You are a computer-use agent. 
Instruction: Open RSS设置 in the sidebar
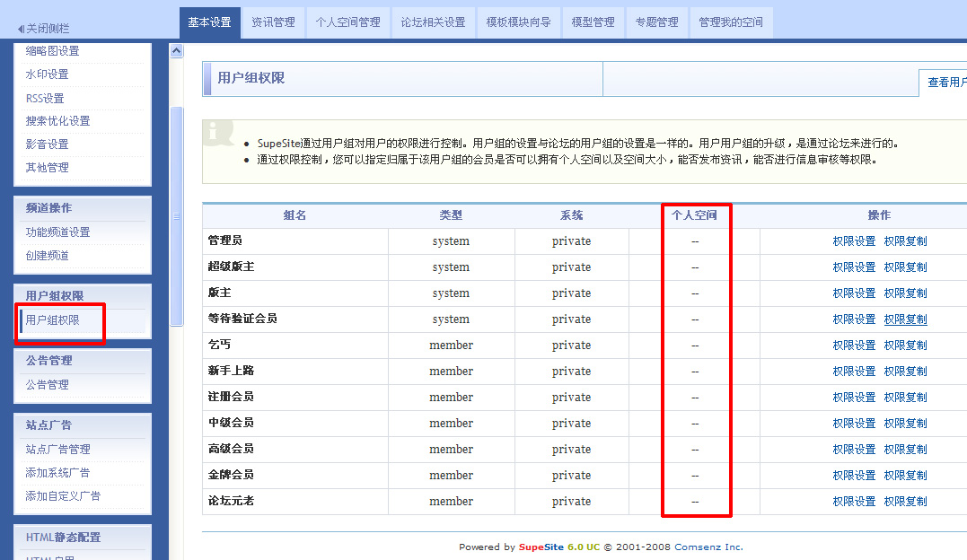[x=44, y=98]
